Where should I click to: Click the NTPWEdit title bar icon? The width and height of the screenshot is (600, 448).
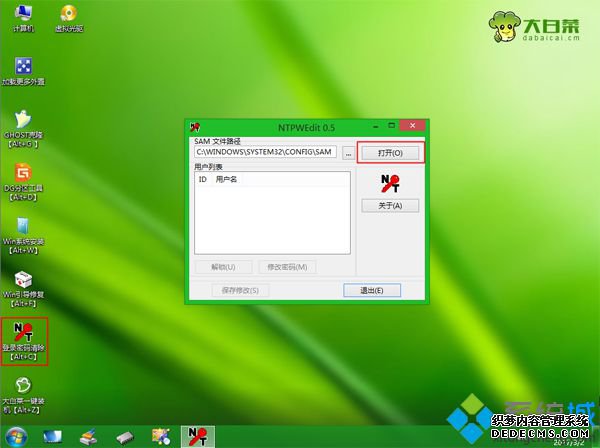(x=195, y=127)
